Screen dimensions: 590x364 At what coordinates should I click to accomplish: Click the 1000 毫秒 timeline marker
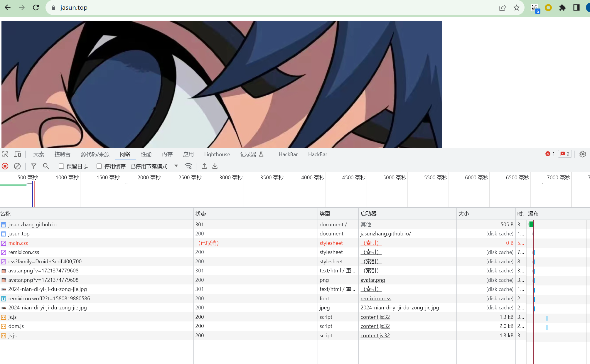tap(67, 178)
